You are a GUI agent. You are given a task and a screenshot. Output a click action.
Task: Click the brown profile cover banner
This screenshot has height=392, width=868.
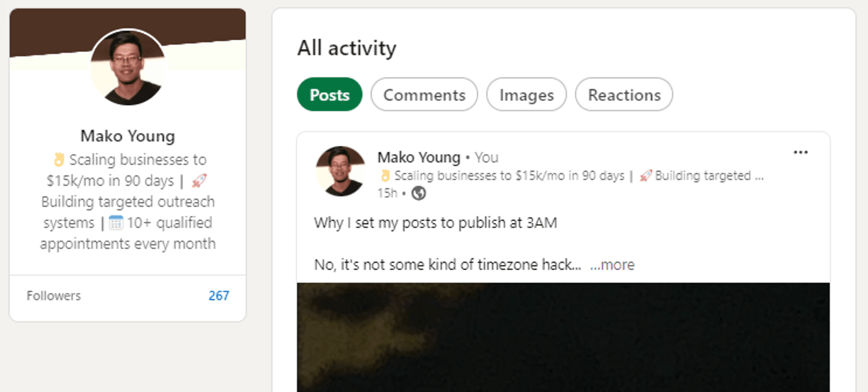click(x=50, y=31)
